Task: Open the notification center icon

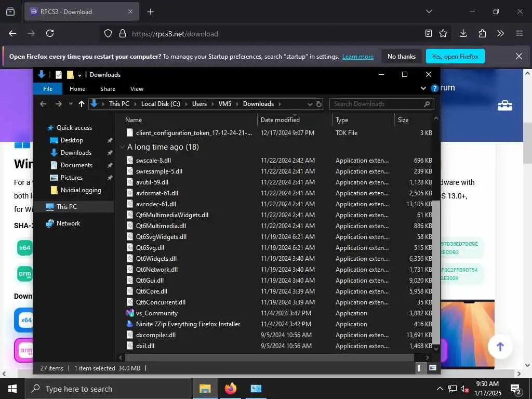Action: tap(516, 389)
